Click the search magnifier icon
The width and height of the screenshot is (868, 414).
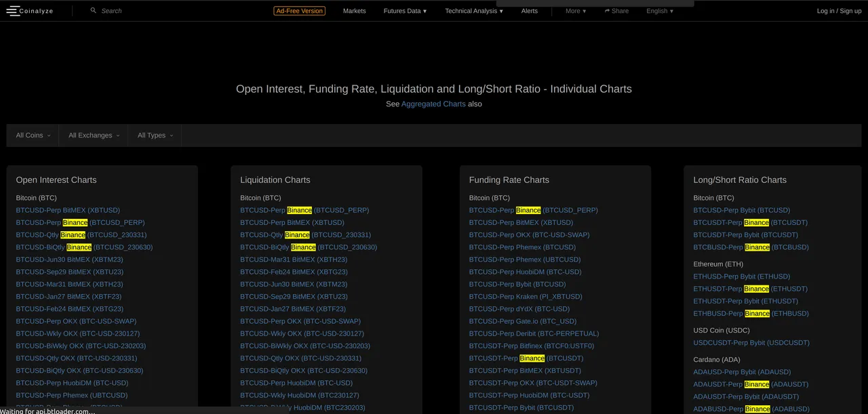[x=94, y=11]
